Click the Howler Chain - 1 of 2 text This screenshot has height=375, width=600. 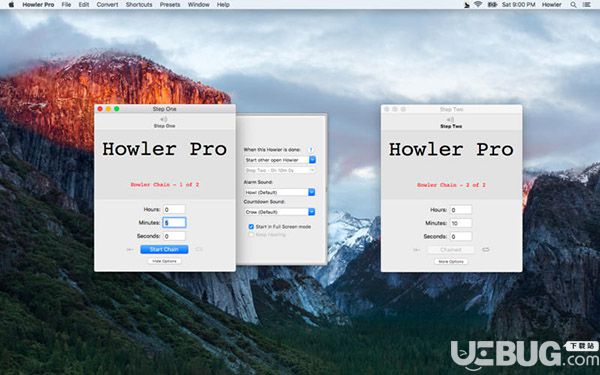click(x=165, y=184)
